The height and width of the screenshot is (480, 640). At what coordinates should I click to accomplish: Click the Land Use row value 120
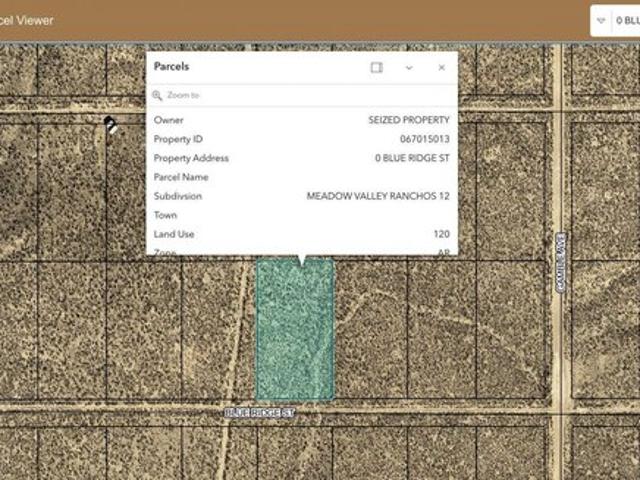[441, 234]
